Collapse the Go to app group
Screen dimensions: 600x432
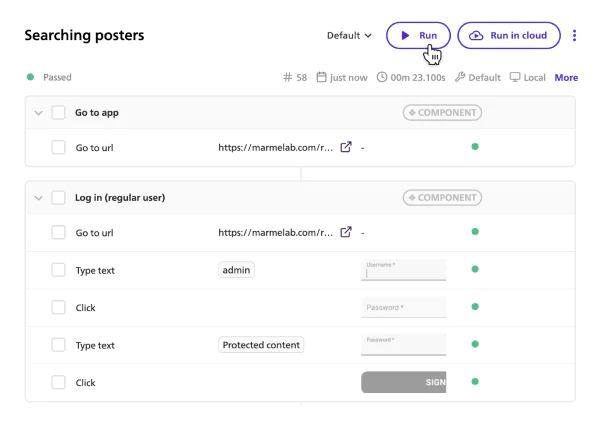tap(38, 113)
